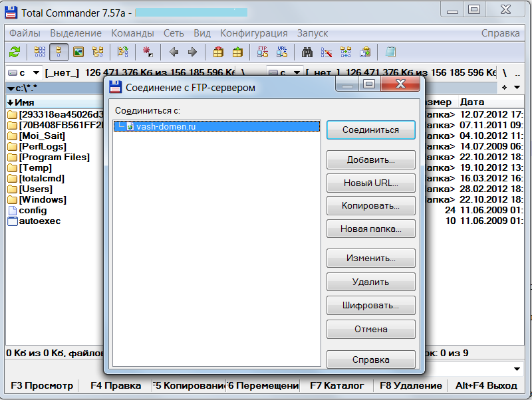Click the F8 Удаление function button
532x400 pixels.
[410, 385]
